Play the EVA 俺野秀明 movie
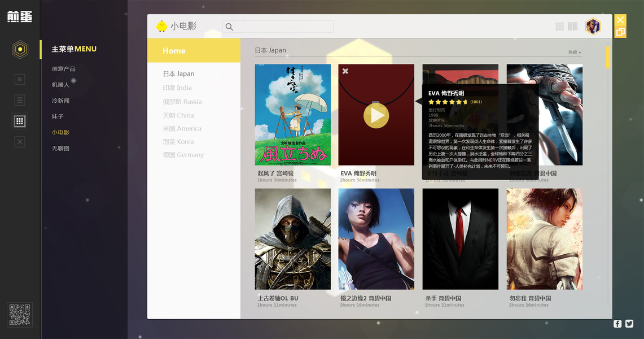Image resolution: width=644 pixels, height=339 pixels. (x=376, y=115)
